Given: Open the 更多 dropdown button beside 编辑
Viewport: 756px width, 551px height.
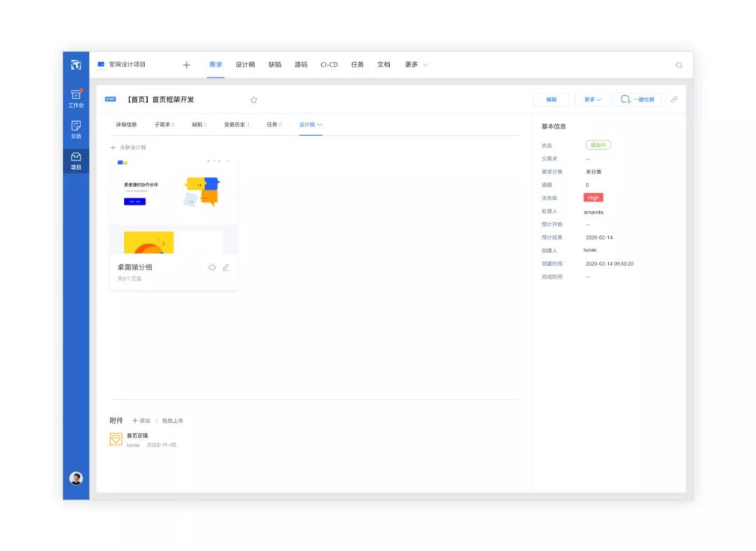Looking at the screenshot, I should (x=593, y=100).
